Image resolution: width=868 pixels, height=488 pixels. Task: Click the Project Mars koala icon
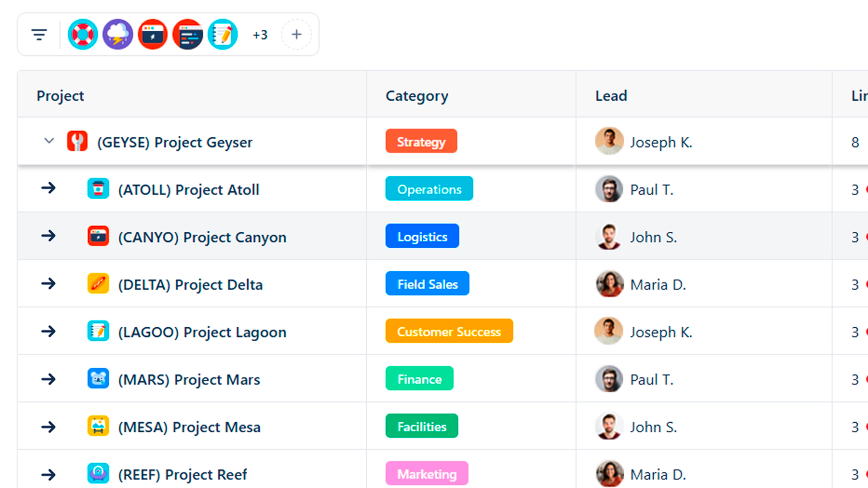98,378
